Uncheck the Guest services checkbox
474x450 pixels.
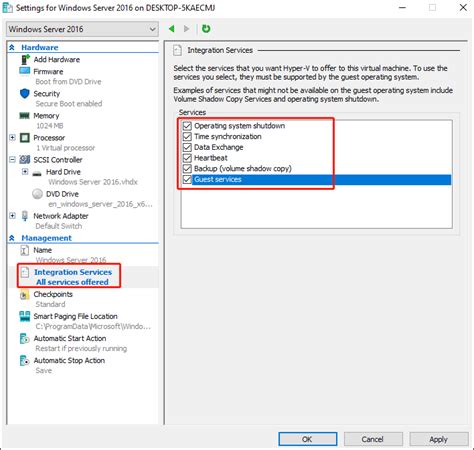pos(187,179)
